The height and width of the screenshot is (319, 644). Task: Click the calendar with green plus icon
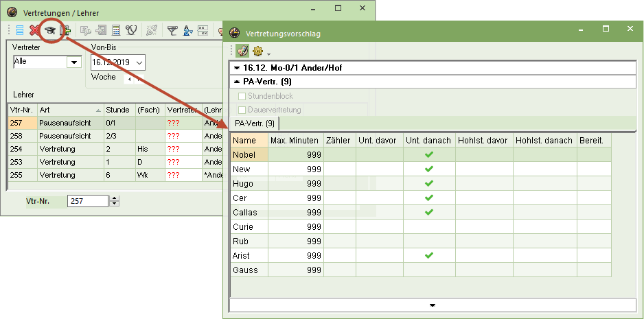[x=65, y=30]
